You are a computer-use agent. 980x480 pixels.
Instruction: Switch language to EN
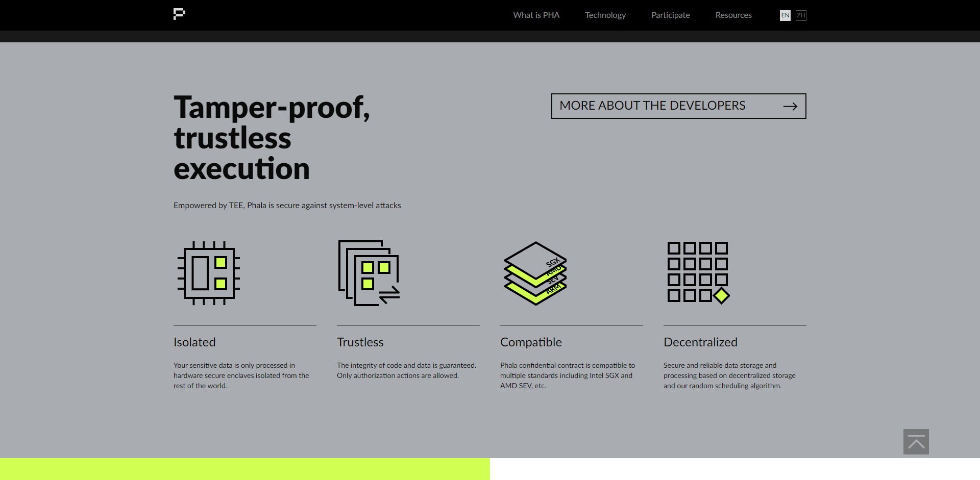coord(785,15)
